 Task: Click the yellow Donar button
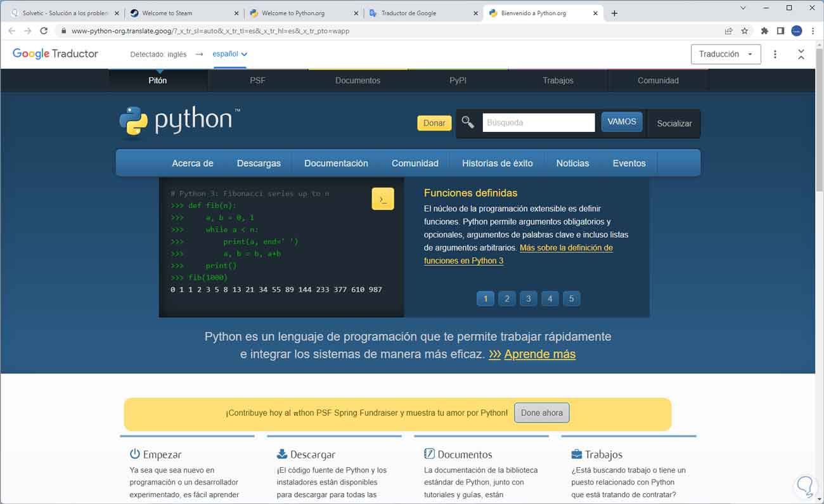[434, 123]
